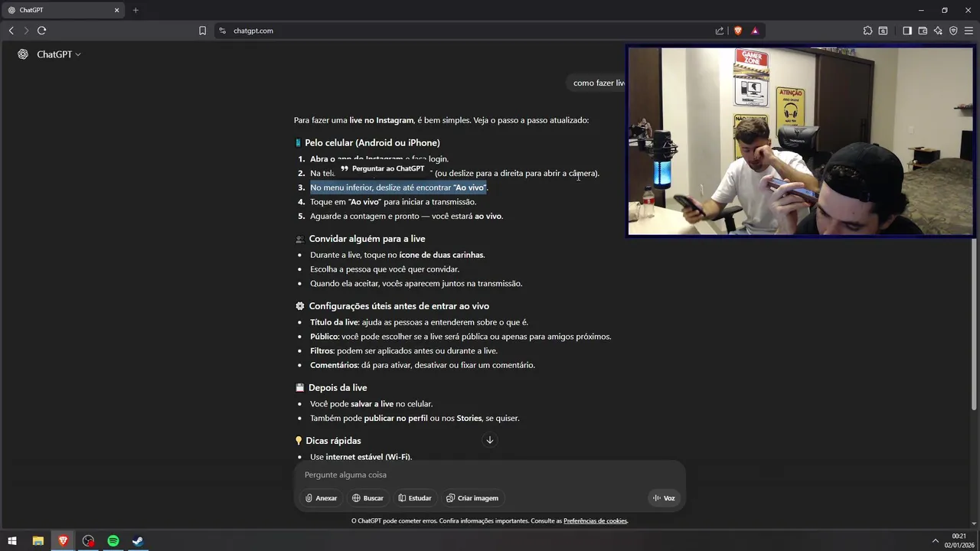Click bullet 'salvar a live no celular'
Viewport: 980px width, 551px height.
tap(371, 404)
